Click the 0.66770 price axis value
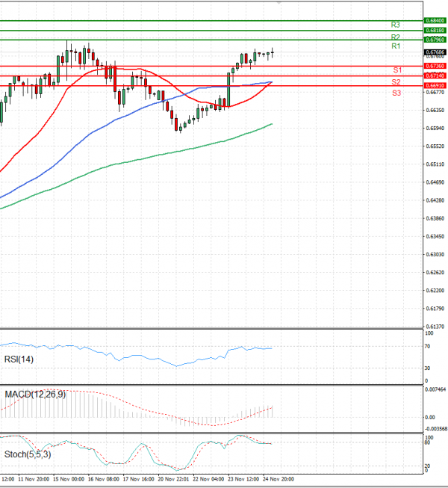The image size is (448, 488). (x=435, y=92)
